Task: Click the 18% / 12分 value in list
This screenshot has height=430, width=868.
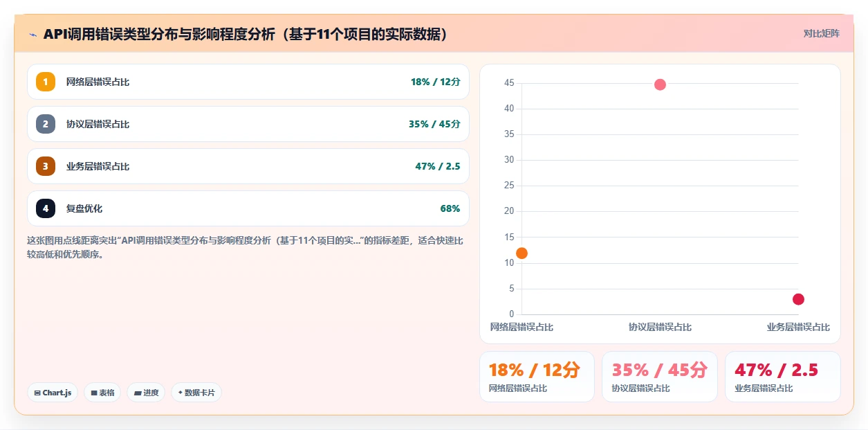Action: pyautogui.click(x=435, y=82)
